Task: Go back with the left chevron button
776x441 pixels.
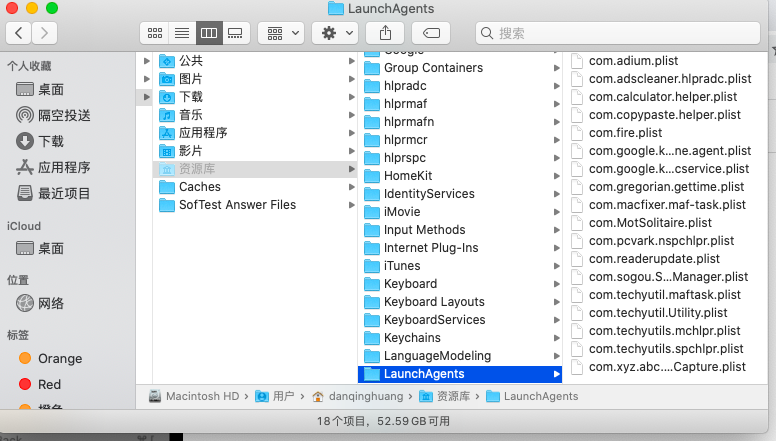Action: [x=19, y=33]
